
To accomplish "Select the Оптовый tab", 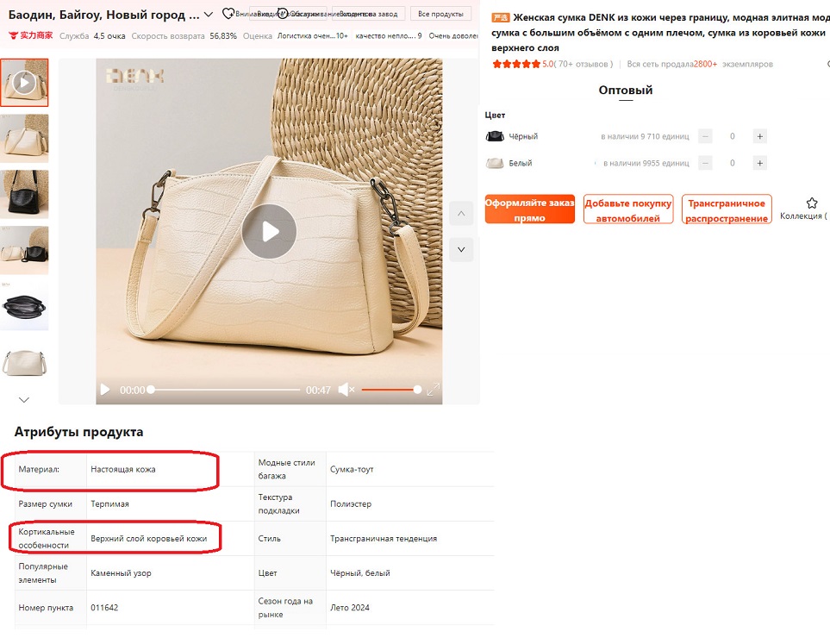I will pos(626,91).
